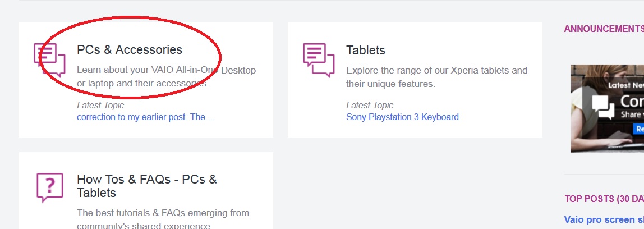
Task: Click the Latest Topic label under PCs & Accessories
Action: (x=100, y=106)
